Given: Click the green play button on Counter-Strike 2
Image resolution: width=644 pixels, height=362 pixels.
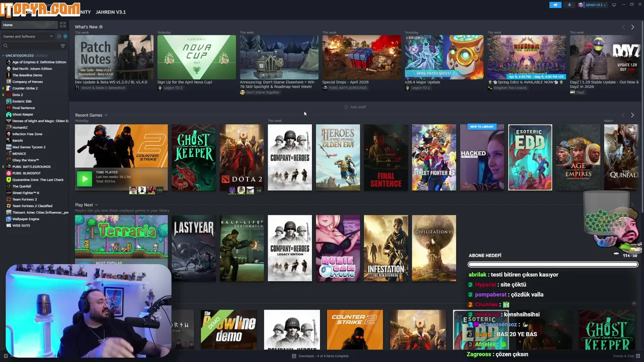Looking at the screenshot, I should pos(85,178).
